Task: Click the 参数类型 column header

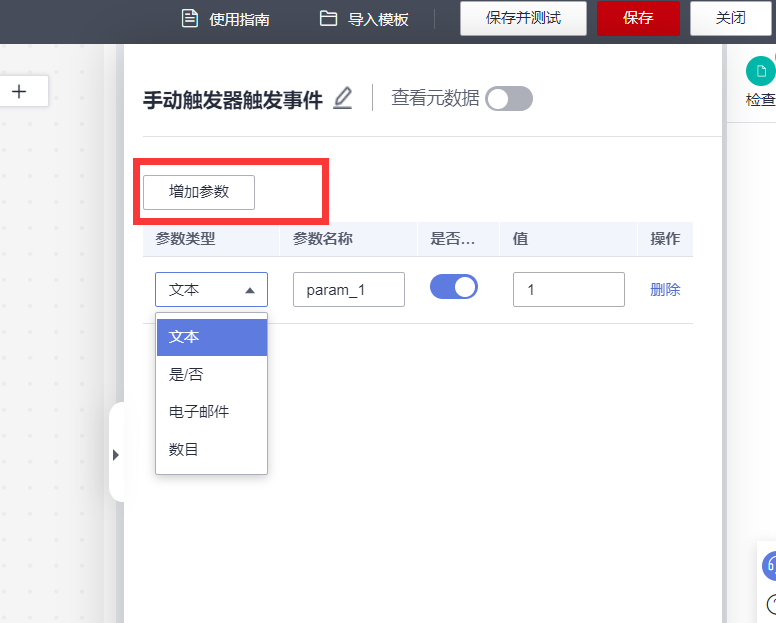Action: pos(211,239)
